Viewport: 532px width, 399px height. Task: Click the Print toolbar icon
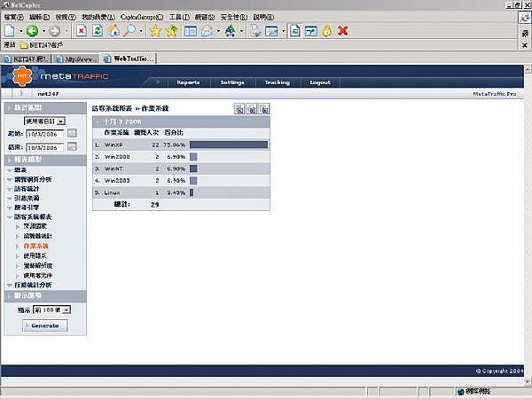(x=254, y=31)
